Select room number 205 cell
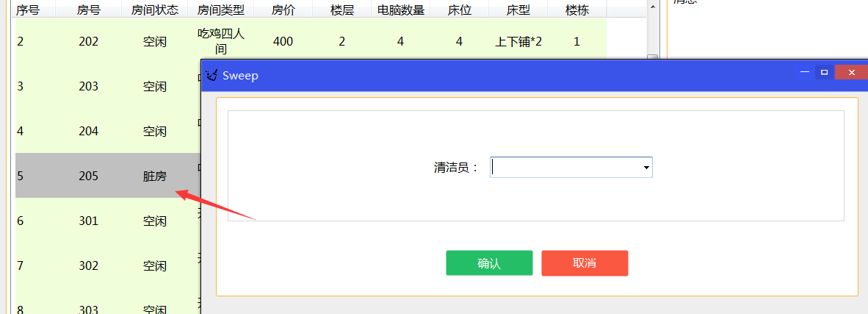 pyautogui.click(x=89, y=176)
